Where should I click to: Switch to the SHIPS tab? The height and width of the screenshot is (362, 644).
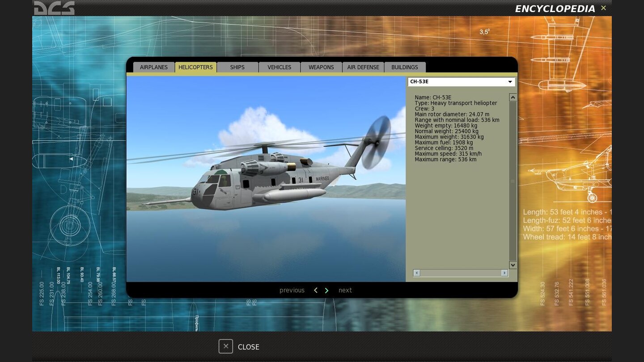pyautogui.click(x=237, y=67)
